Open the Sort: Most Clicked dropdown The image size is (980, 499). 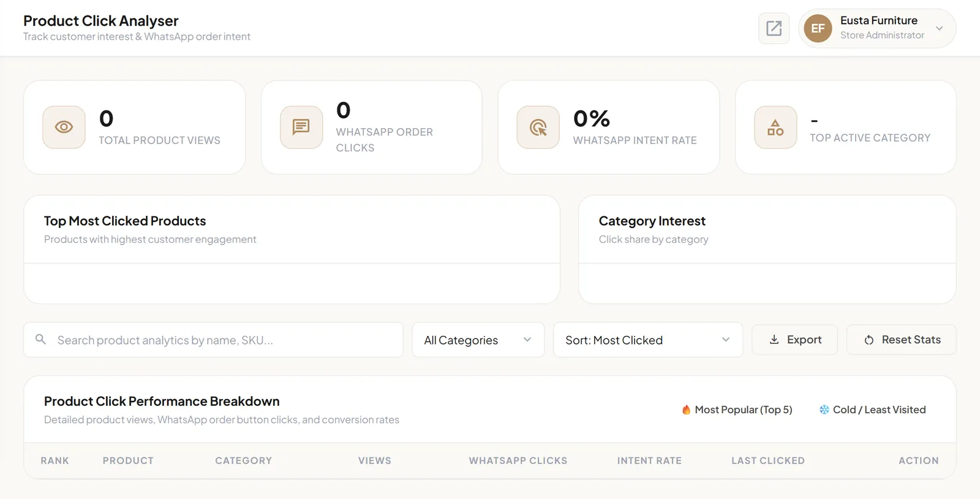(x=647, y=340)
